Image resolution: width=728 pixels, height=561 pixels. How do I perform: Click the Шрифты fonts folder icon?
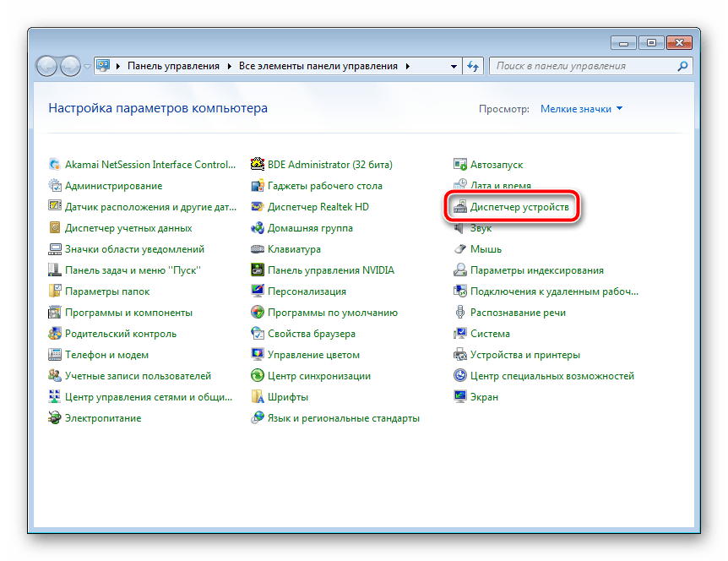(x=258, y=397)
